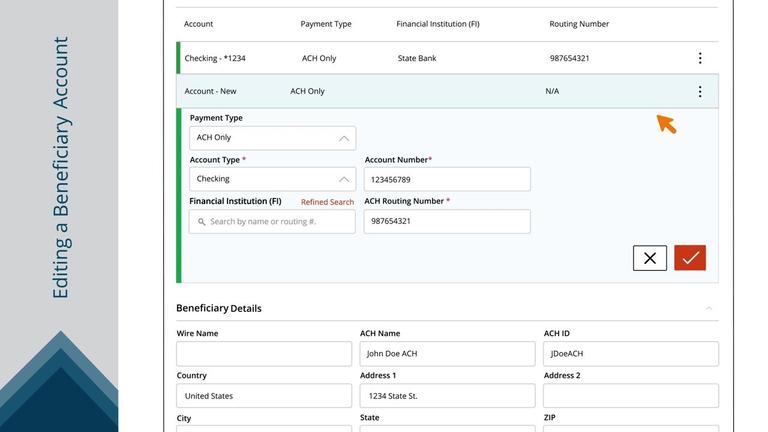Image resolution: width=768 pixels, height=432 pixels.
Task: Open kebab menu for Account - New row
Action: (x=700, y=91)
